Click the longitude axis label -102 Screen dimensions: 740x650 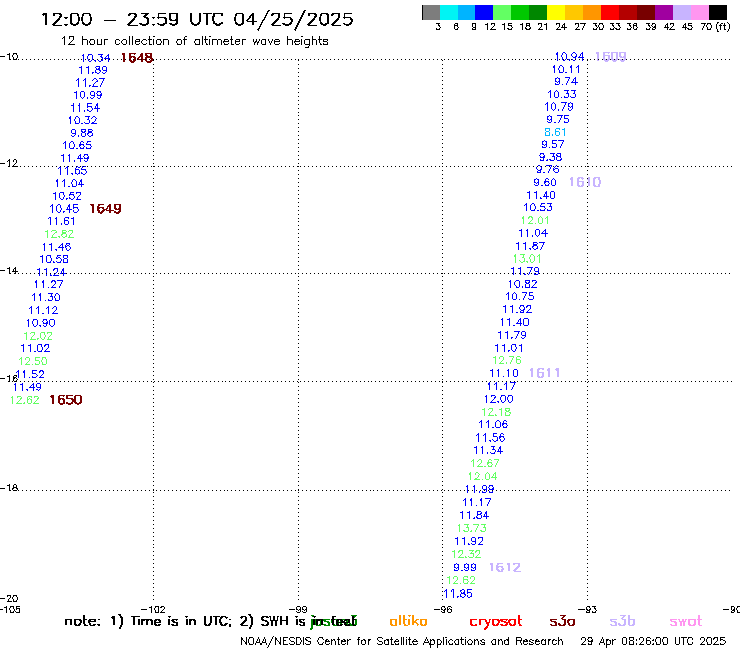click(x=153, y=609)
